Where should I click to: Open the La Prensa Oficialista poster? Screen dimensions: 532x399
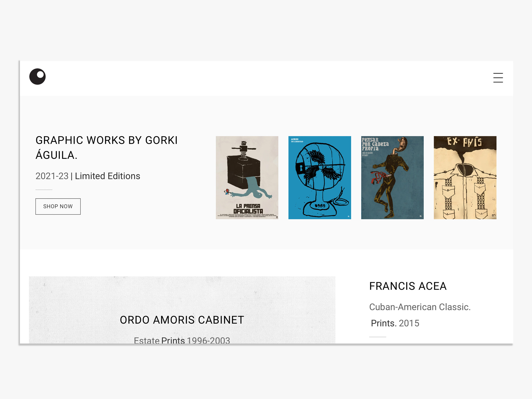247,177
